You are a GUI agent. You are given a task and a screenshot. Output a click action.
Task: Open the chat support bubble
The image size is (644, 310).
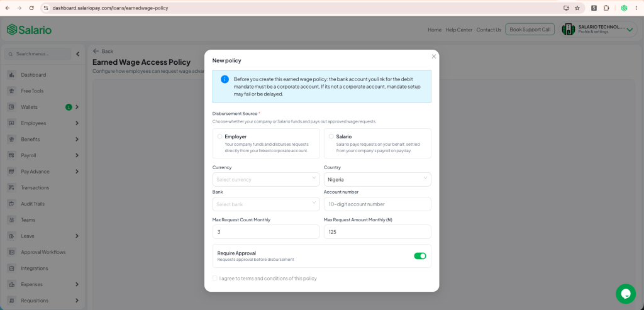626,294
